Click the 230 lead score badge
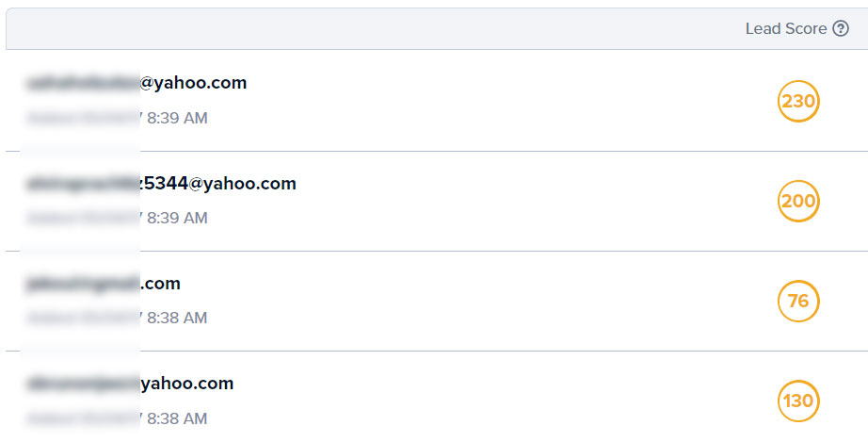Image resolution: width=868 pixels, height=442 pixels. pos(798,102)
